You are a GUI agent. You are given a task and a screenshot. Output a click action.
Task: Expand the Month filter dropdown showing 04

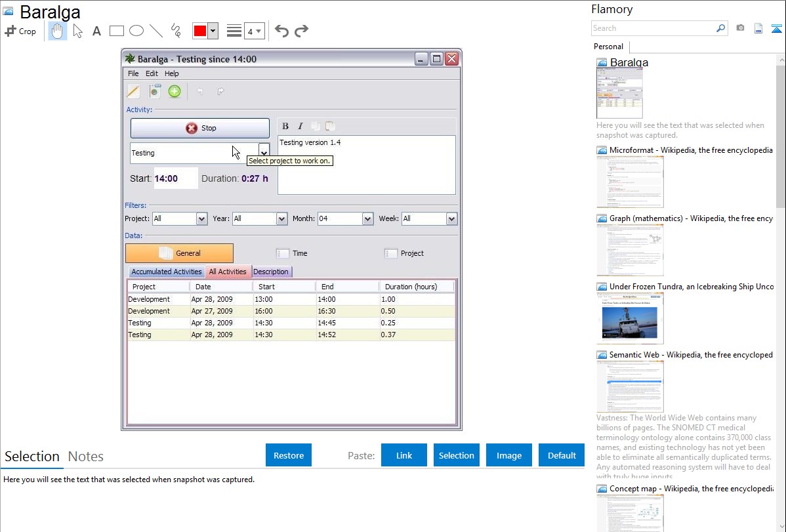[368, 218]
